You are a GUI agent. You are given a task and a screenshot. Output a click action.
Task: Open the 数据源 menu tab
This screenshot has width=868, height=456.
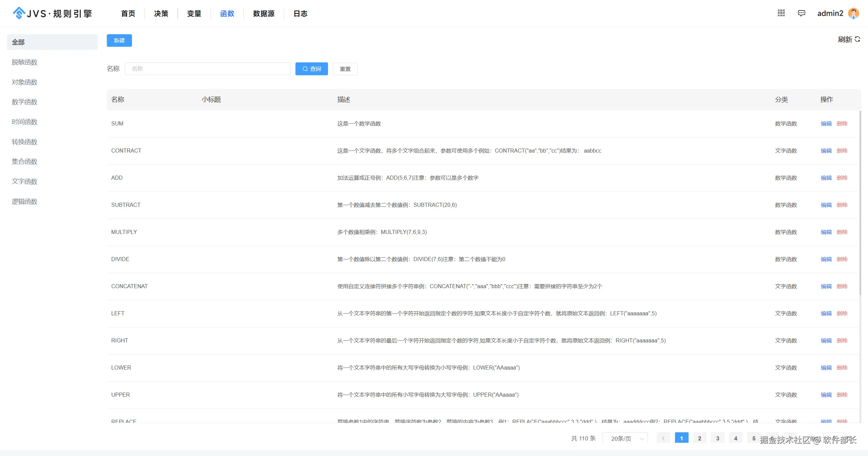264,14
